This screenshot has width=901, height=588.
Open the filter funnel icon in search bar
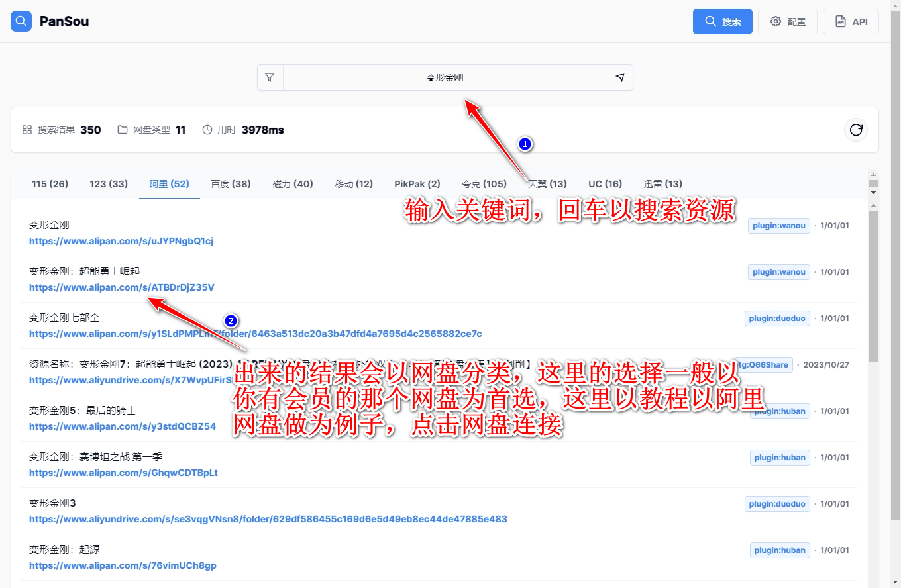click(270, 77)
